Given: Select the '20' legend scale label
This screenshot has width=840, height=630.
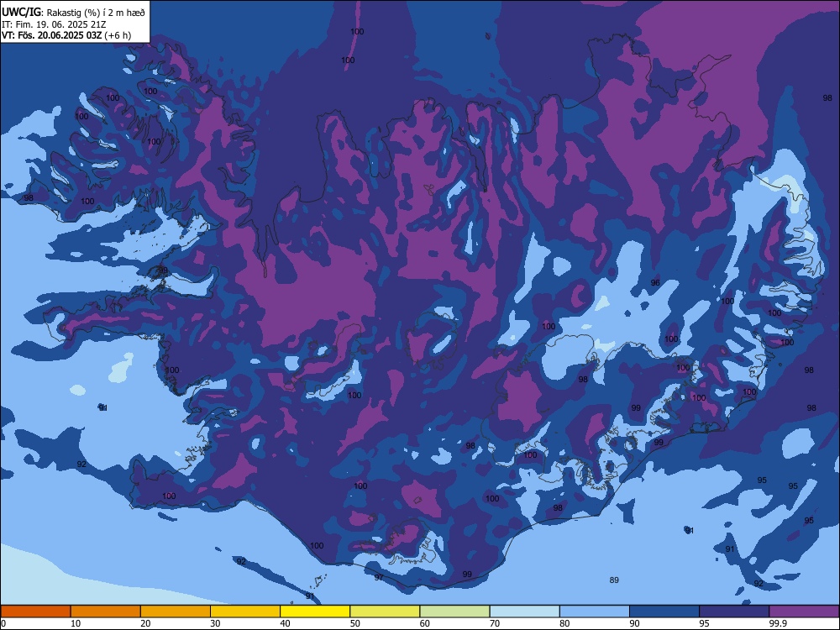Looking at the screenshot, I should pos(145,623).
